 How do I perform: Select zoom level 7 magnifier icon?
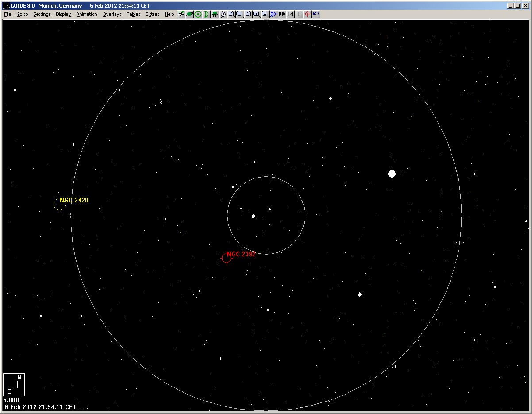coord(256,14)
